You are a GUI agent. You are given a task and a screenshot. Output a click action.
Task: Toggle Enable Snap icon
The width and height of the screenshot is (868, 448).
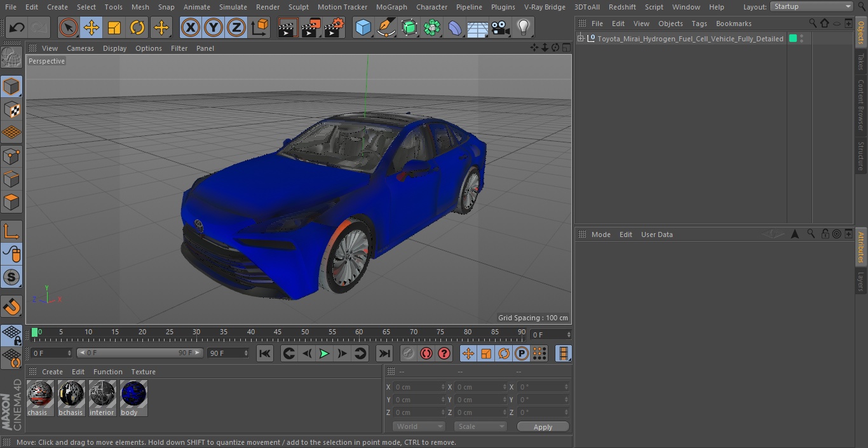tap(11, 308)
